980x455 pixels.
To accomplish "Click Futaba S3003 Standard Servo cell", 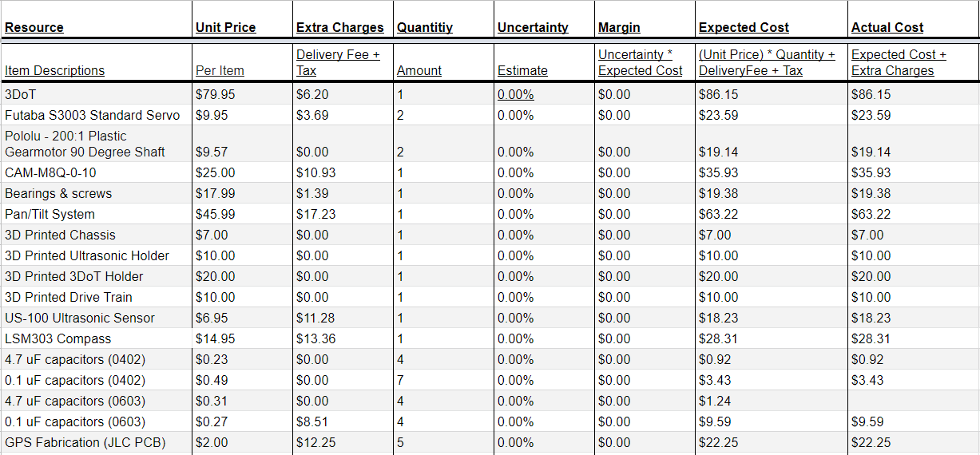I will coord(97,115).
